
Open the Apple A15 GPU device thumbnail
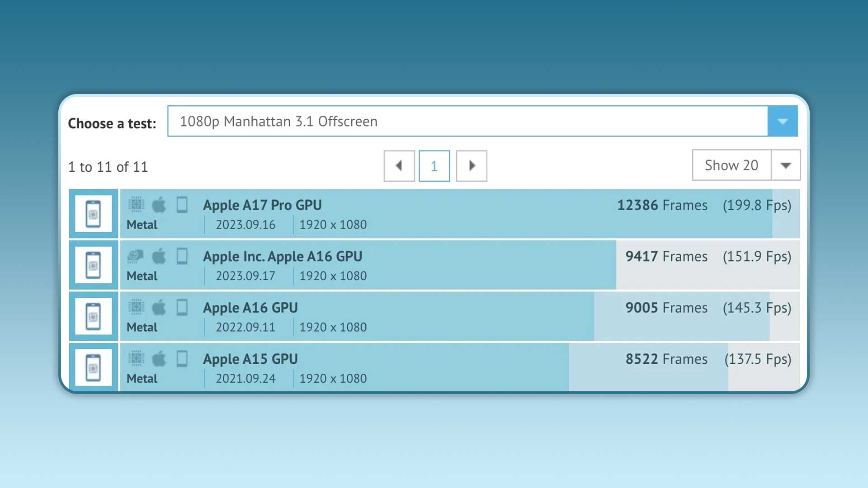[x=94, y=368]
